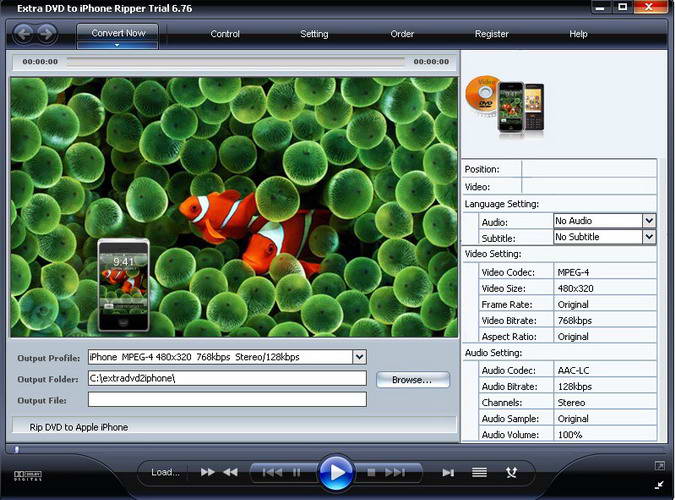The width and height of the screenshot is (675, 500).
Task: Adjust the small slider handle above player bar
Action: pos(16,450)
